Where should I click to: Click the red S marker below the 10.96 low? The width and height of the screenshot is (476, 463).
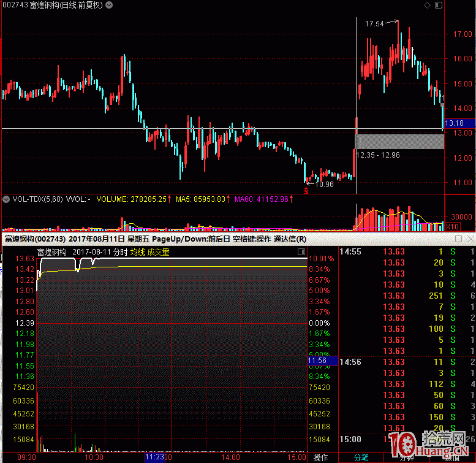pos(306,191)
